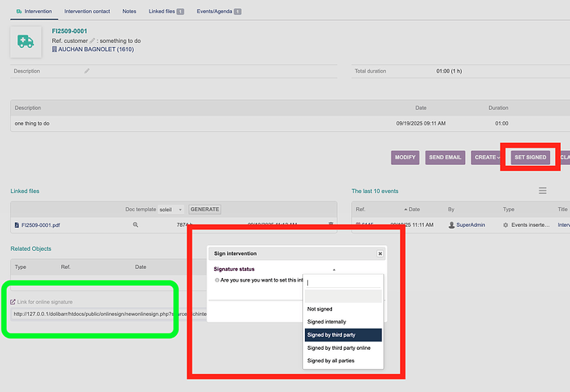Click the description edit pencil icon
Image resolution: width=570 pixels, height=392 pixels.
click(87, 71)
